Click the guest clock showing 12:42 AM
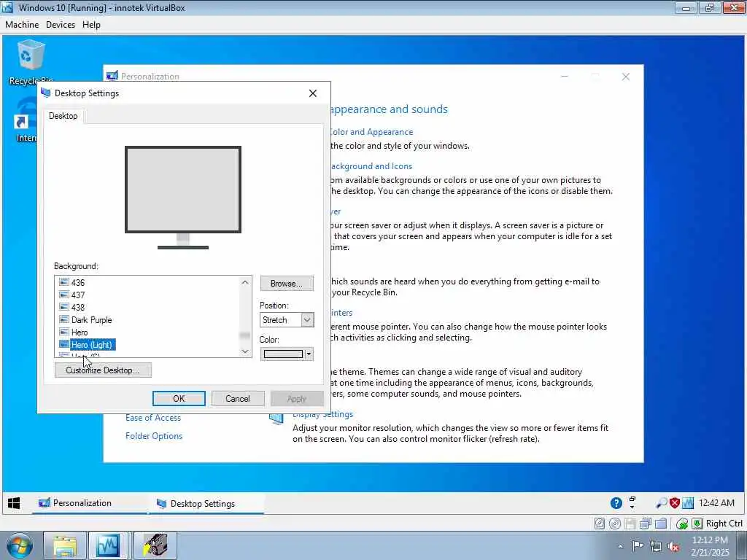This screenshot has height=560, width=747. (x=716, y=503)
